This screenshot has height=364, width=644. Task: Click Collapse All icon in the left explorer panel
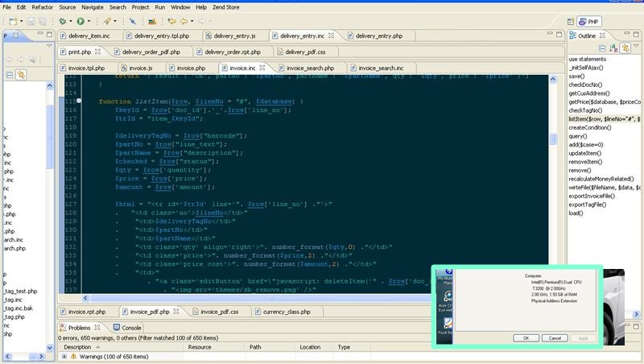pos(10,75)
